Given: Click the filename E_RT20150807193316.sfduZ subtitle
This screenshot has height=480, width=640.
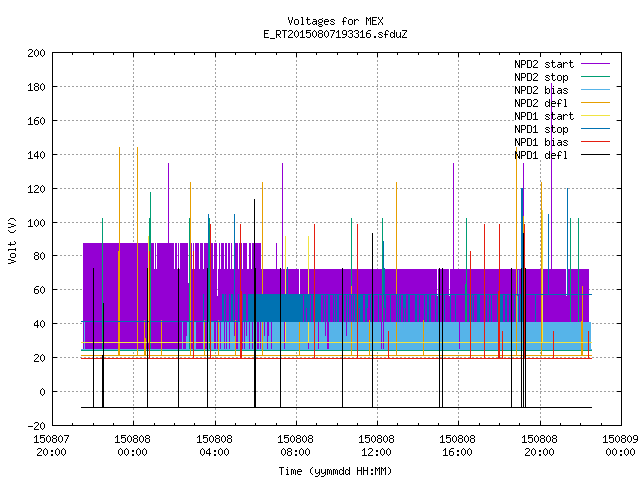Looking at the screenshot, I should click(335, 34).
